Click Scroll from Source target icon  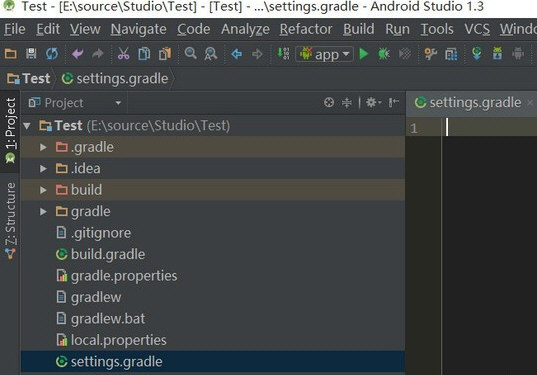pos(329,102)
